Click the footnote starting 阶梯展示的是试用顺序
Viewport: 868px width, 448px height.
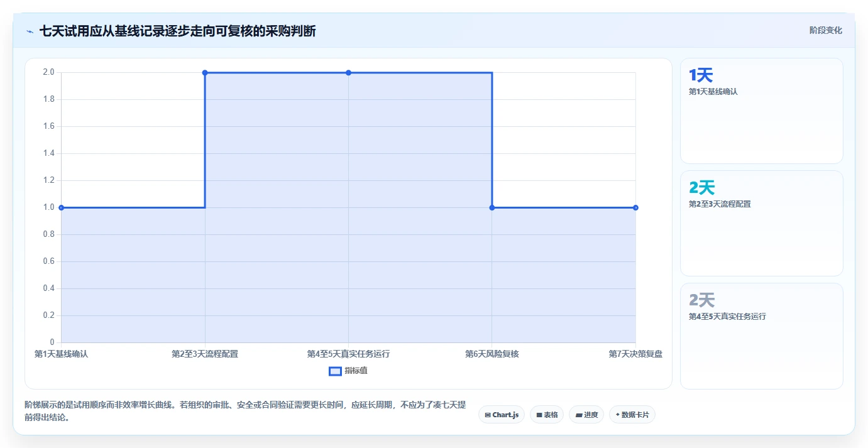[245, 411]
